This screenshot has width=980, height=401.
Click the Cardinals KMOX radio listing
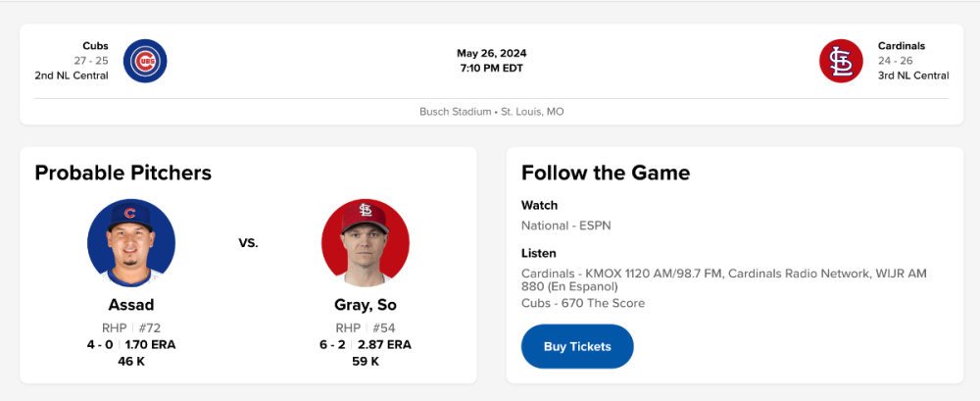click(x=723, y=274)
